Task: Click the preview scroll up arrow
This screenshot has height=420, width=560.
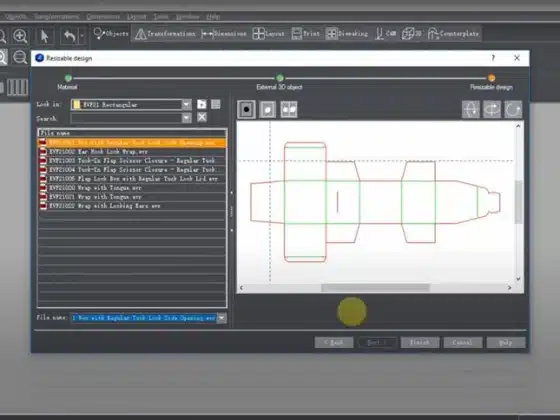Action: [518, 126]
